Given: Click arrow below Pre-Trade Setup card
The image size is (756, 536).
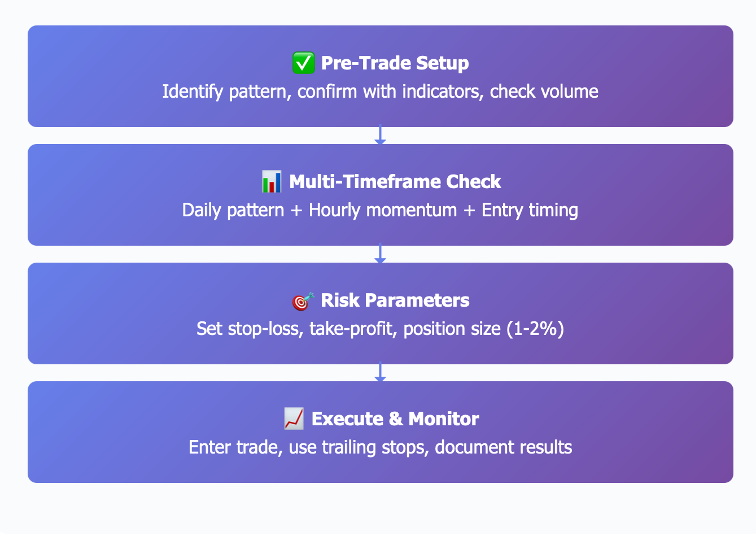Looking at the screenshot, I should click(x=380, y=135).
